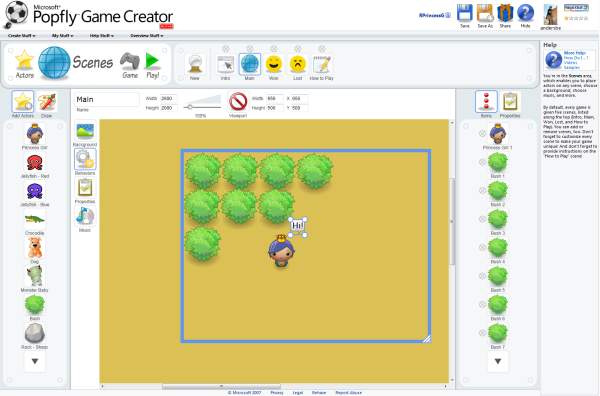Expand the scene items list down arrow

(x=498, y=361)
